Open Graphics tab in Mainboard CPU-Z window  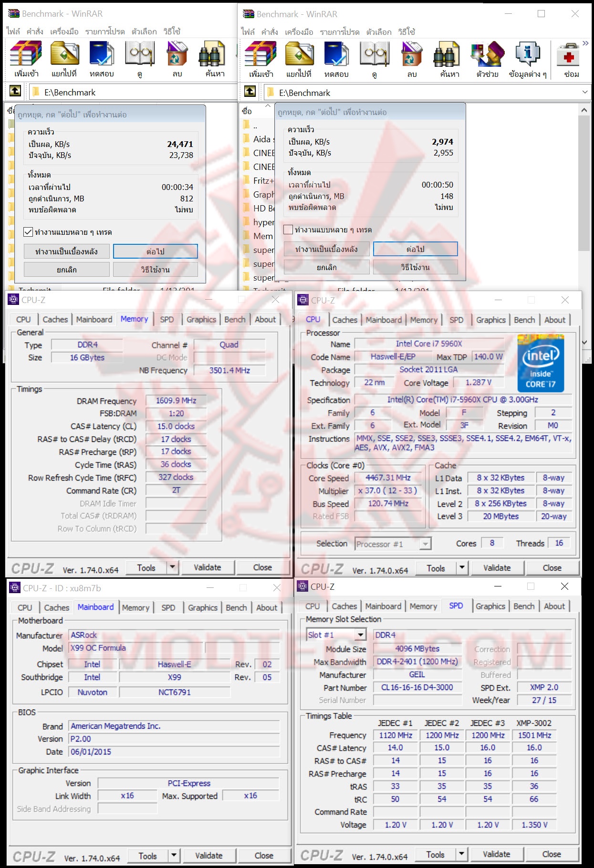pyautogui.click(x=203, y=607)
